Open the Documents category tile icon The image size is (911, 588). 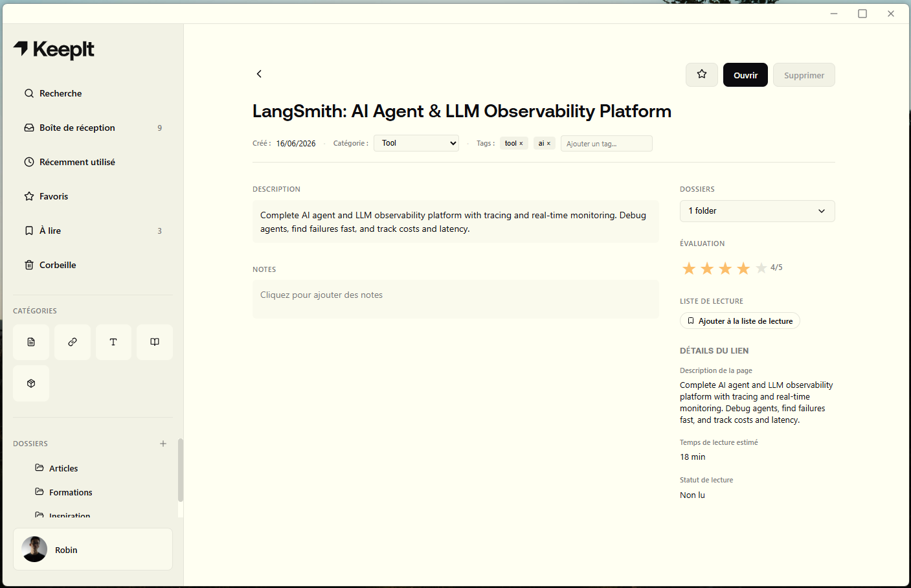pos(31,342)
